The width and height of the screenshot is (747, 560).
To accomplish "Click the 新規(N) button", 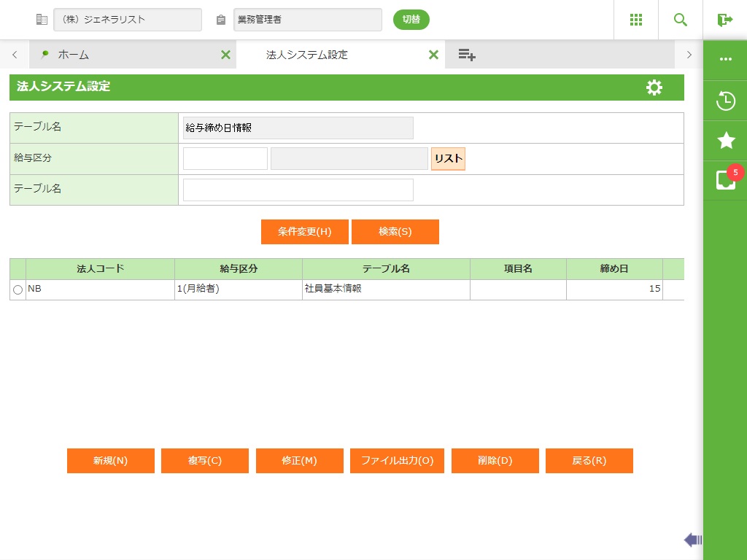I will 111,461.
